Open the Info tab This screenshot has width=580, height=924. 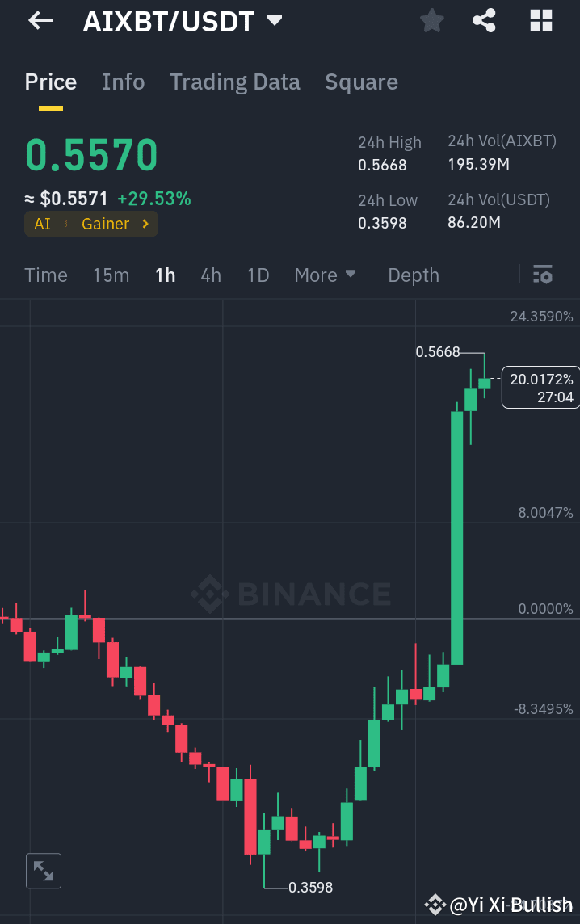[123, 82]
